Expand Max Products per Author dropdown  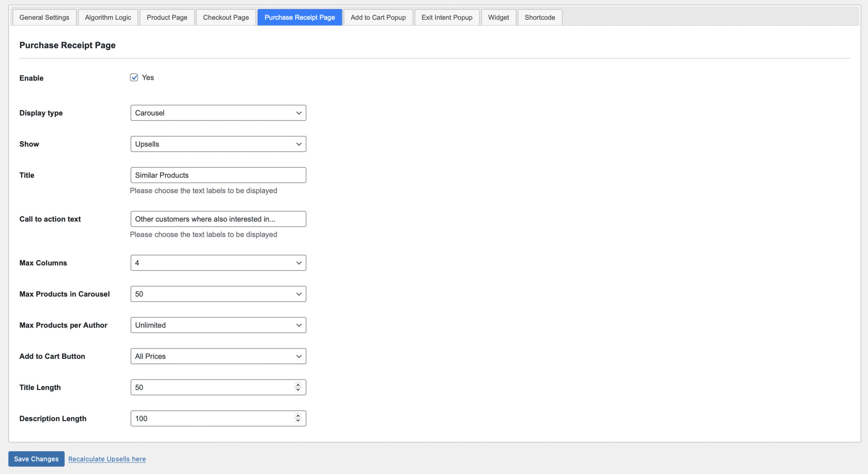(x=218, y=325)
